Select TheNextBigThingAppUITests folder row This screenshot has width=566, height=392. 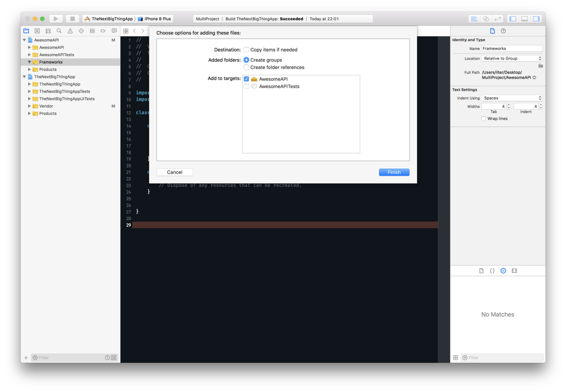[x=70, y=99]
